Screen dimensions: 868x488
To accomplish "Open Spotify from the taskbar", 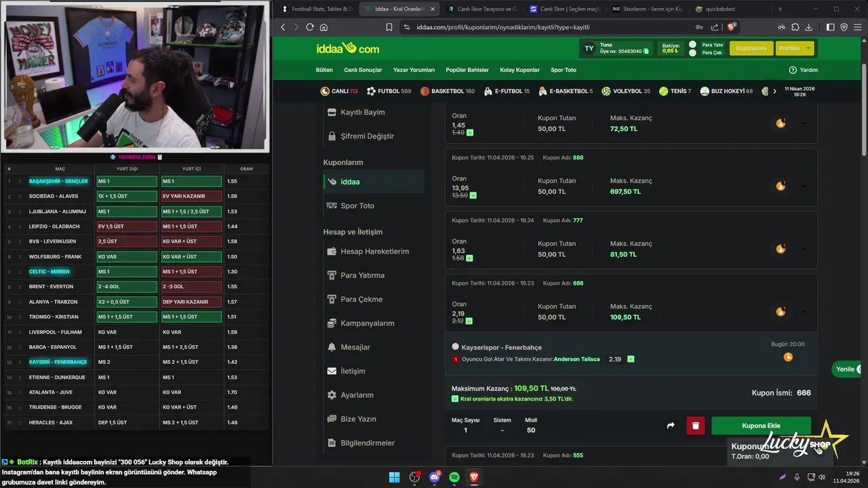I will (454, 477).
